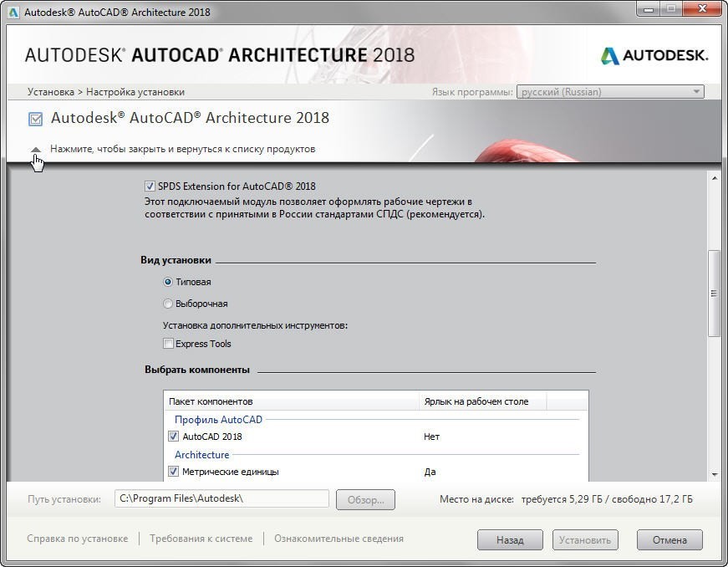
Task: Click the Autodesk logo in the header
Action: point(654,55)
